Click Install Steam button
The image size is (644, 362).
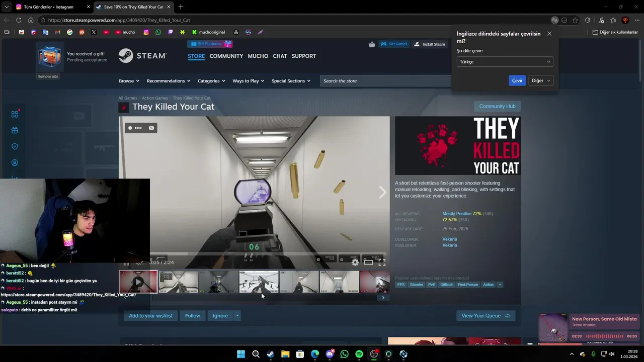pyautogui.click(x=430, y=44)
